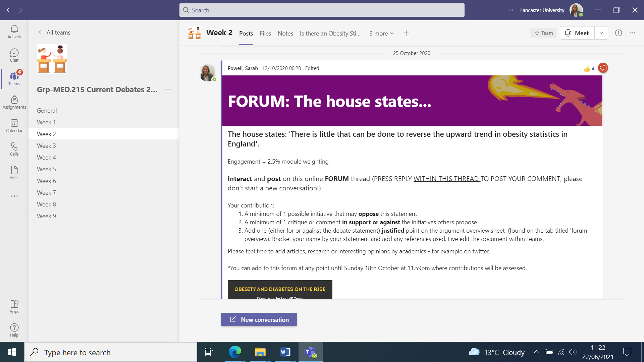Viewport: 644px width, 362px height.
Task: Go forward with the navigation arrow
Action: pyautogui.click(x=20, y=10)
